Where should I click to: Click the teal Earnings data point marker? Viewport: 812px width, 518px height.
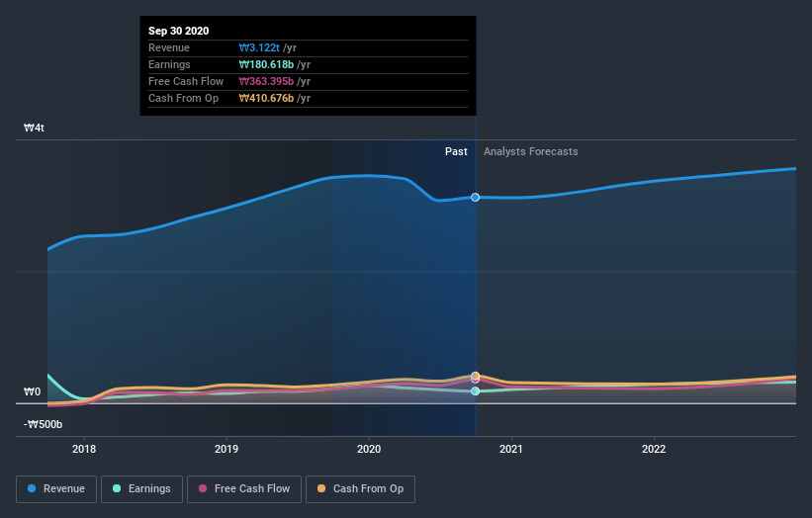[x=476, y=391]
